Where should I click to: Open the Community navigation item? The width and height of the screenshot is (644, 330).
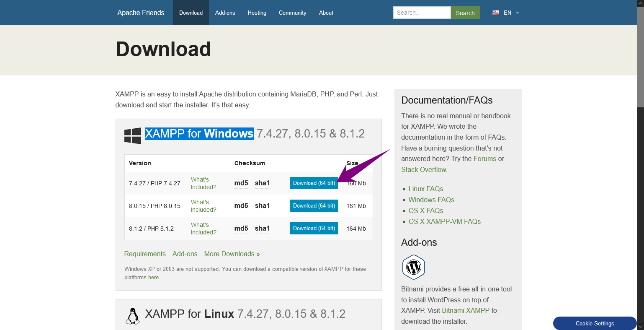pyautogui.click(x=293, y=13)
